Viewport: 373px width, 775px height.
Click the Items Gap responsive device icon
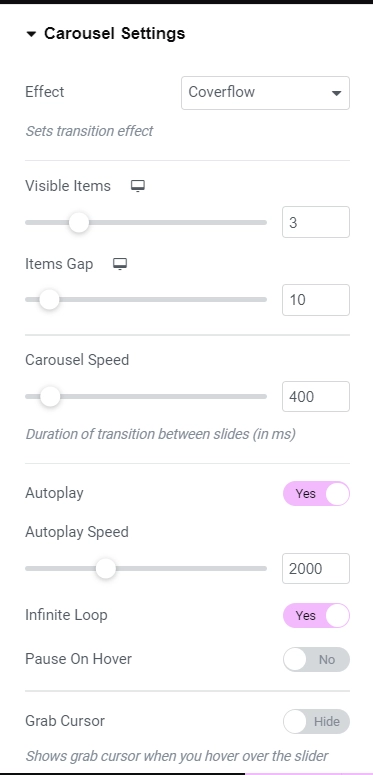[120, 264]
